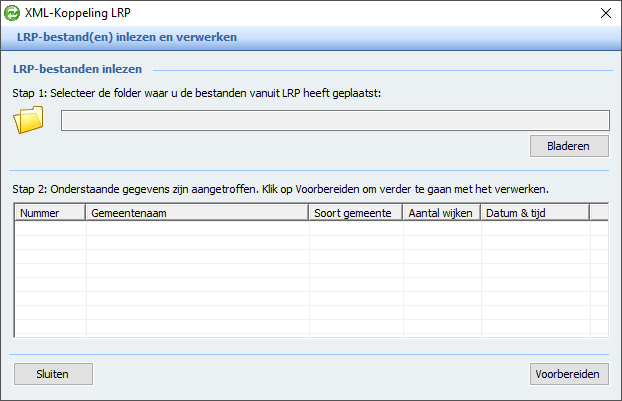The image size is (622, 401).
Task: Click the second empty row under Gemeentenaam
Action: click(x=198, y=243)
